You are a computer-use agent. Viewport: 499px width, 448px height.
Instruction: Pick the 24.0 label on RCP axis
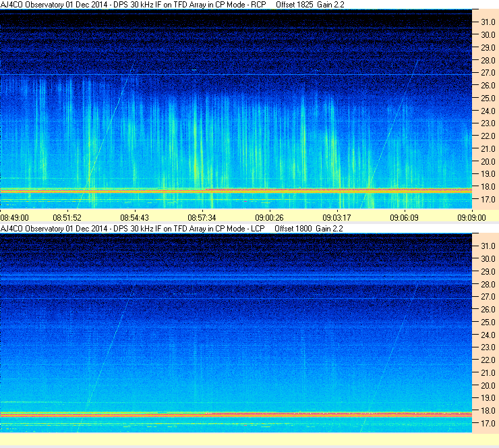click(x=488, y=111)
